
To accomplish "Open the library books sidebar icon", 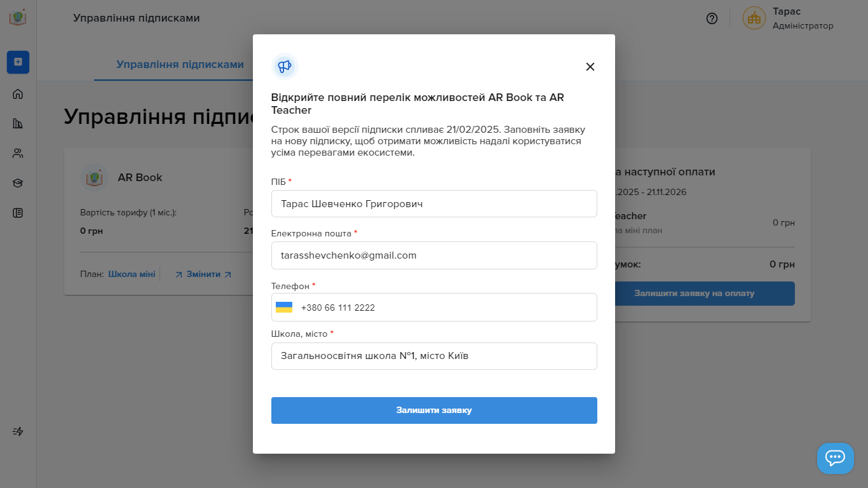I will pyautogui.click(x=18, y=123).
